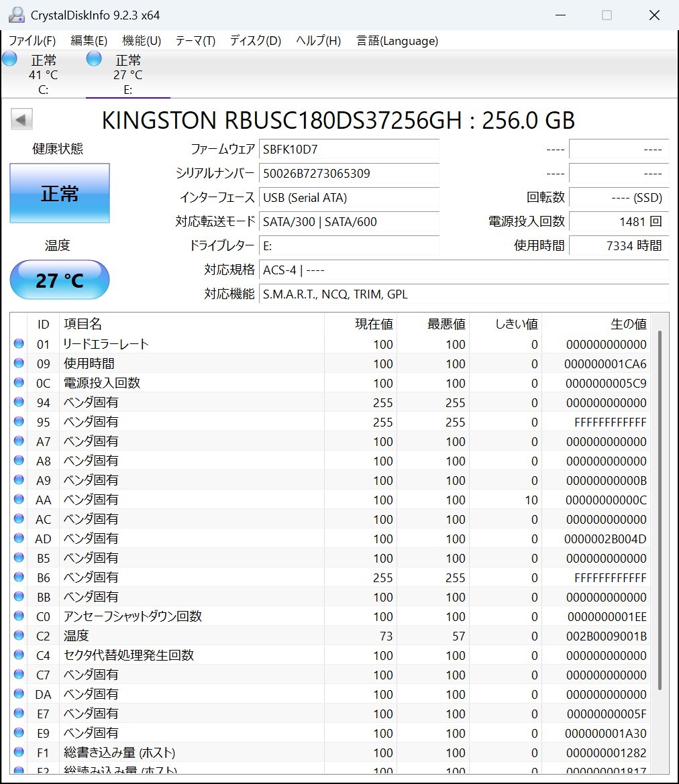
Task: Click the serial number field 50026B7273065309
Action: [x=350, y=173]
